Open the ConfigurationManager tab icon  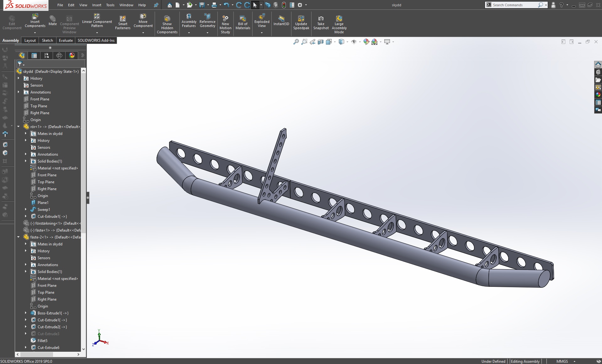coord(47,56)
